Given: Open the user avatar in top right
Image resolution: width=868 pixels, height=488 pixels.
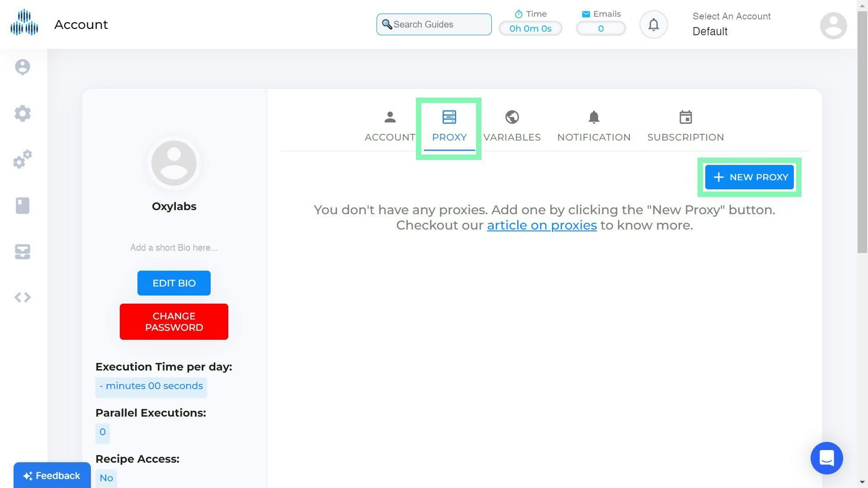Looking at the screenshot, I should click(833, 25).
